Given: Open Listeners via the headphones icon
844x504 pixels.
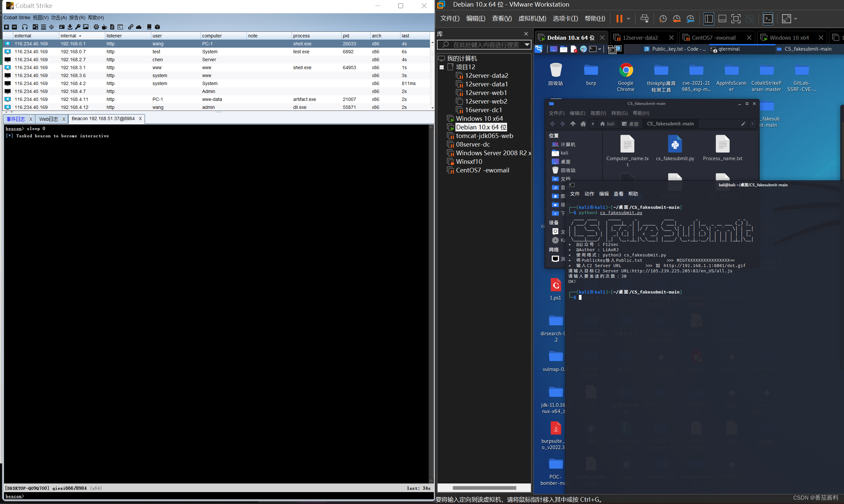Looking at the screenshot, I should point(25,27).
